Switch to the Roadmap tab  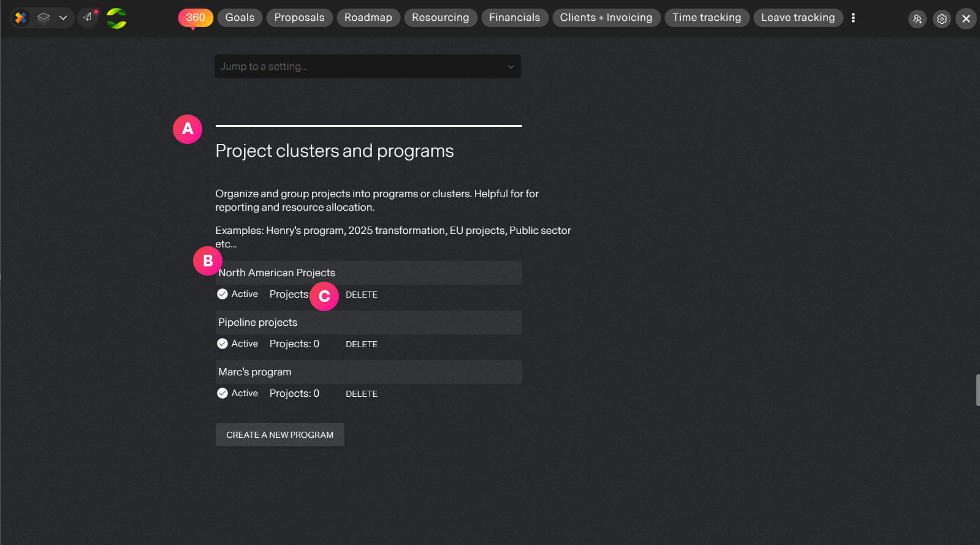[x=368, y=18]
